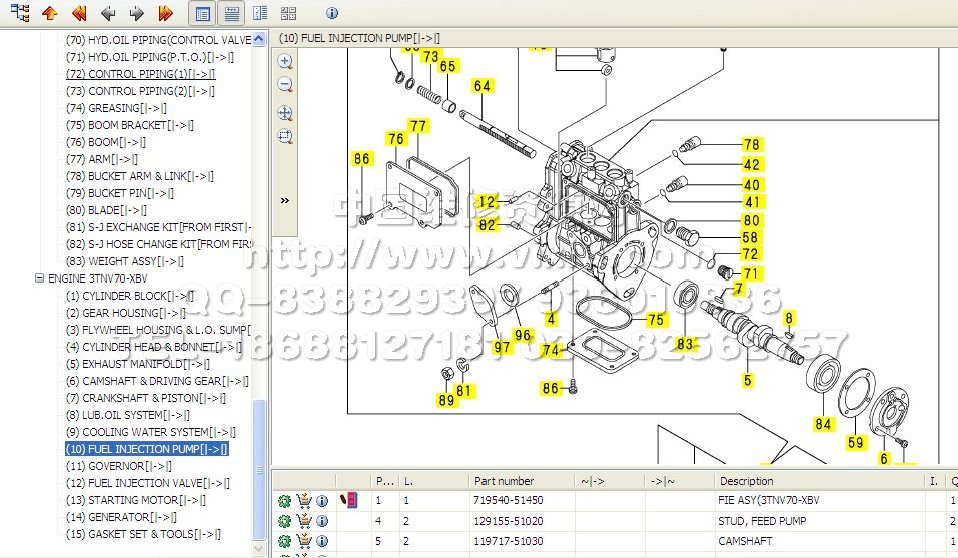
Task: Toggle the thumbnail grid view mode
Action: point(289,13)
